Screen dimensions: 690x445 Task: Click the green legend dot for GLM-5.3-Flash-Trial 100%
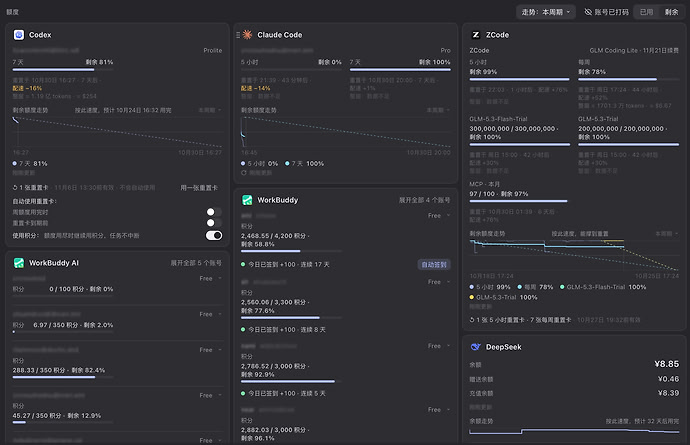[x=562, y=287]
